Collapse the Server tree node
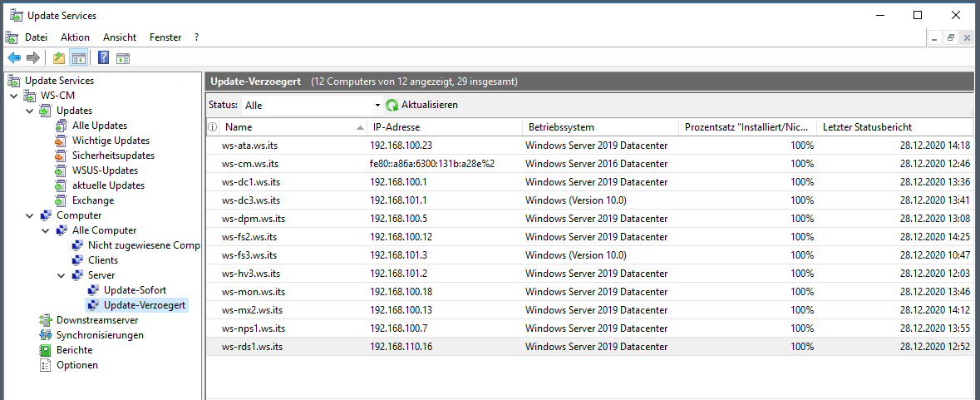 point(62,275)
